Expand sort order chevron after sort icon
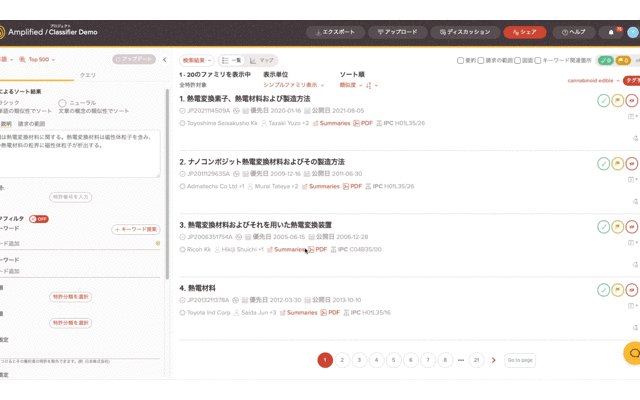 [376, 85]
